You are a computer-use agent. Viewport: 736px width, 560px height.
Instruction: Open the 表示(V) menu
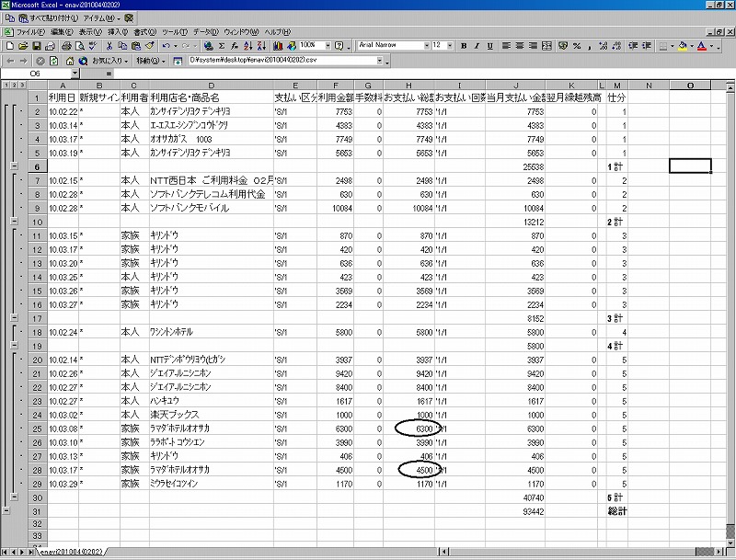tap(90, 32)
